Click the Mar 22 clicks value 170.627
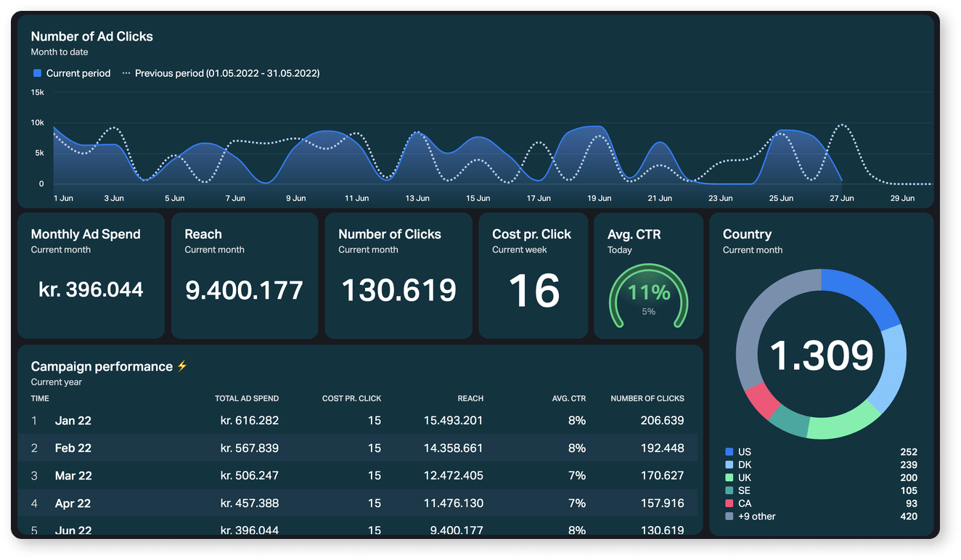 point(662,476)
